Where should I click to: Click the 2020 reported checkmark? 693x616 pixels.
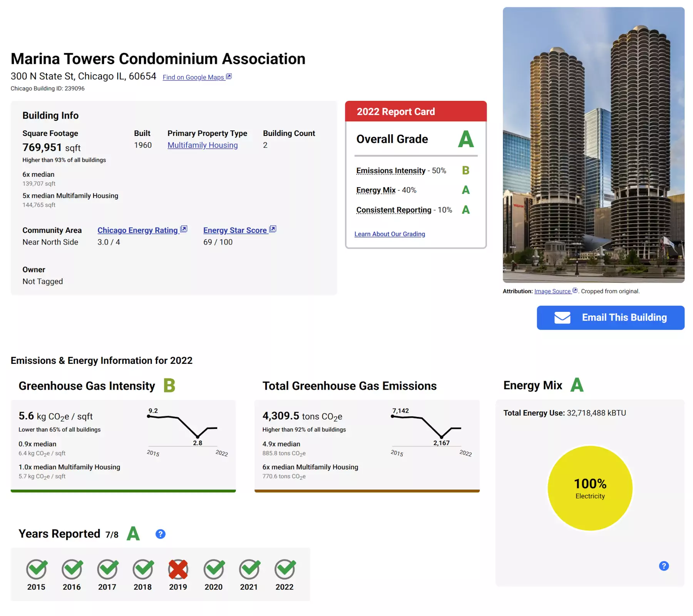point(214,569)
